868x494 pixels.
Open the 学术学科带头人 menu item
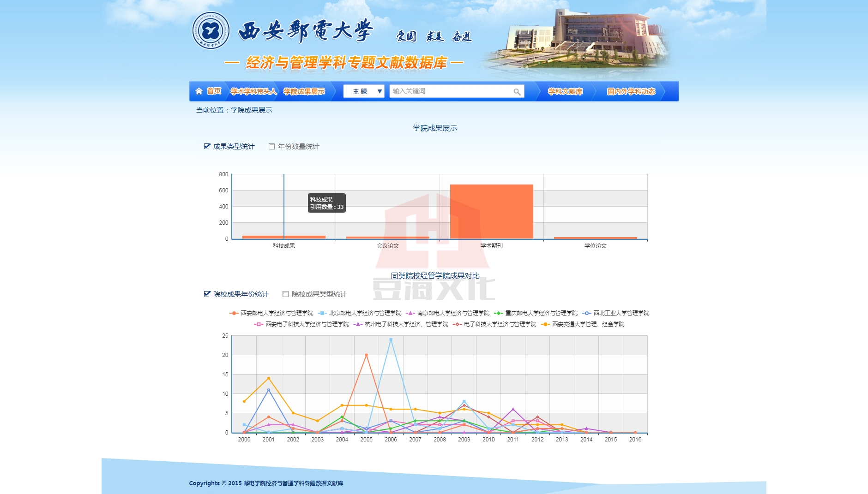point(253,91)
